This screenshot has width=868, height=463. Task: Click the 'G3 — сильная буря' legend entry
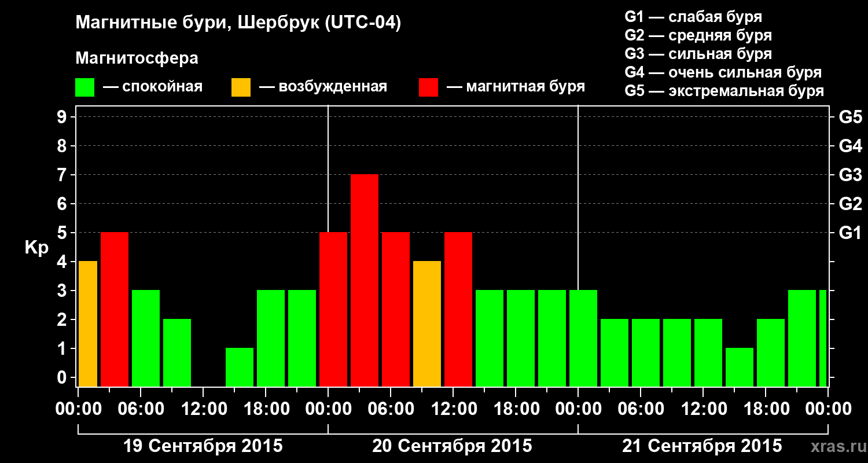tap(698, 54)
